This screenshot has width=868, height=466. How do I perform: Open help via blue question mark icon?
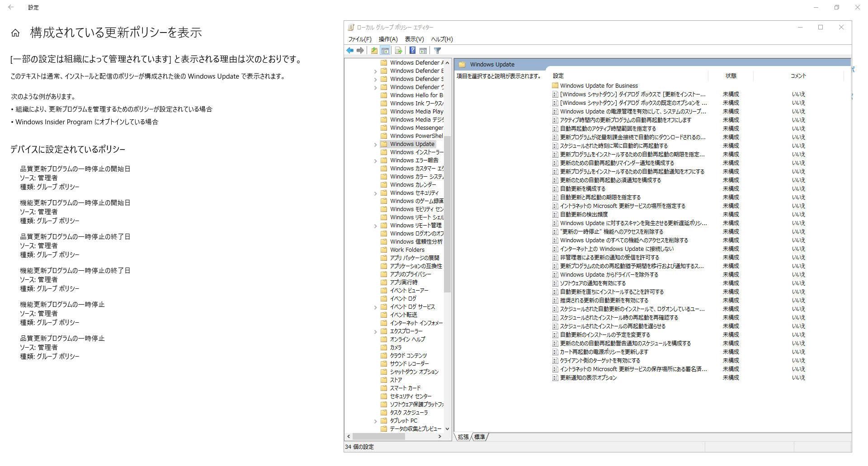(x=412, y=51)
